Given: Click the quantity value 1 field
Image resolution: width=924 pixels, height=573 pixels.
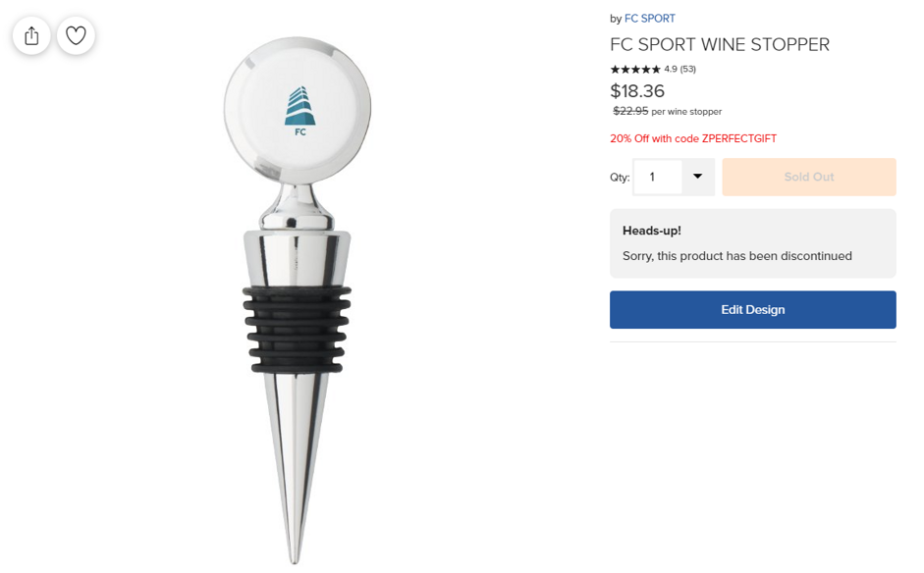Looking at the screenshot, I should tap(657, 178).
